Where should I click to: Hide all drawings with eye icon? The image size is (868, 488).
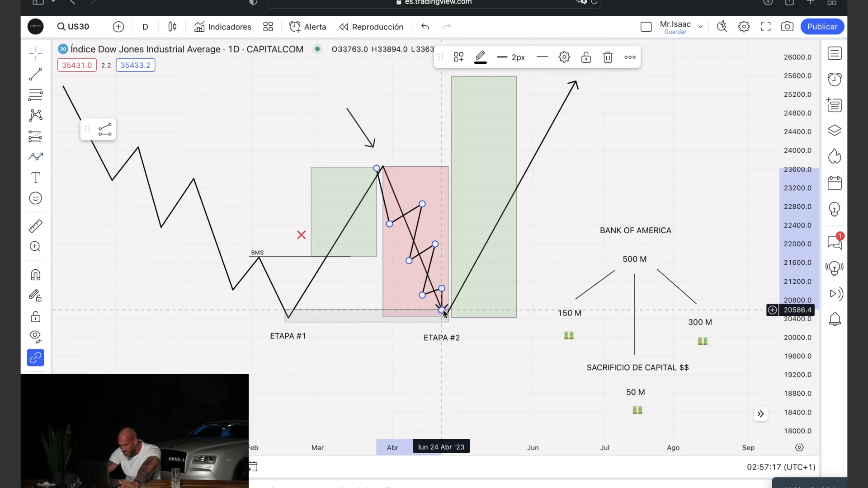click(x=35, y=337)
